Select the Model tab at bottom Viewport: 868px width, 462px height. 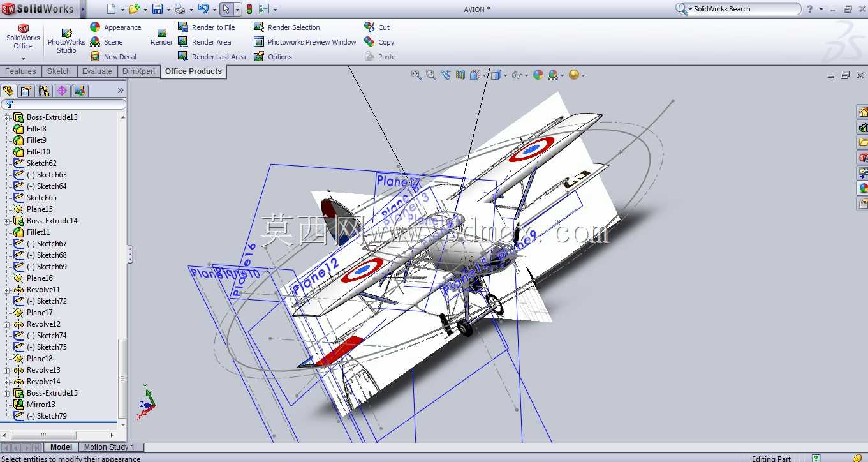click(x=61, y=447)
